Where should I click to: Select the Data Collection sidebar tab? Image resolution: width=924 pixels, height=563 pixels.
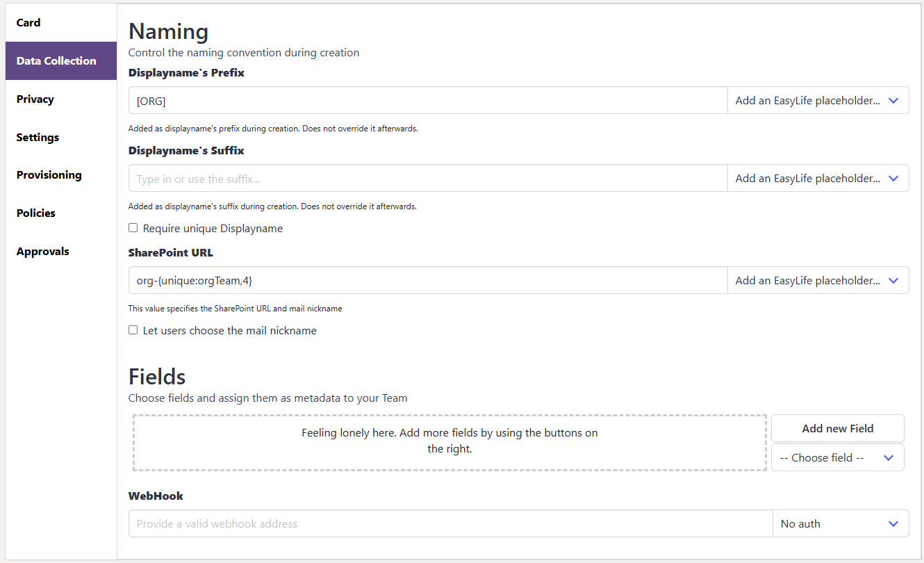coord(56,61)
